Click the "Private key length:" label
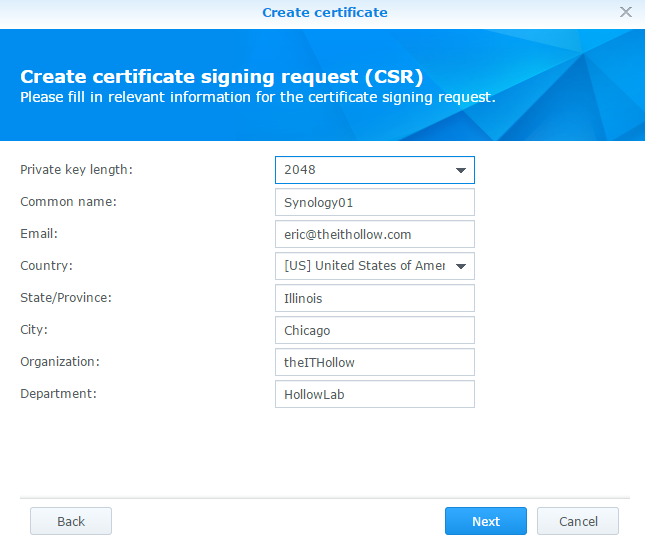The height and width of the screenshot is (541, 645). 76,170
